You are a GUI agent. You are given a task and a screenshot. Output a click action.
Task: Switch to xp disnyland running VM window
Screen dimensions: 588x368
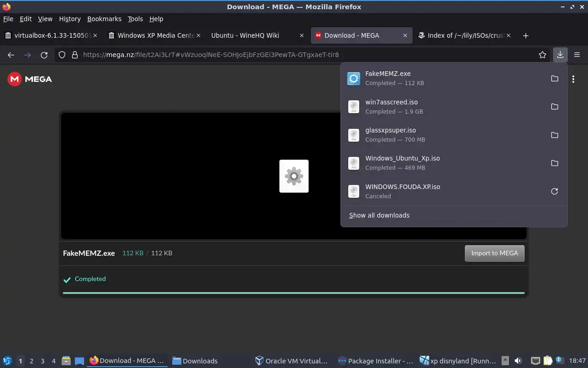coord(458,361)
